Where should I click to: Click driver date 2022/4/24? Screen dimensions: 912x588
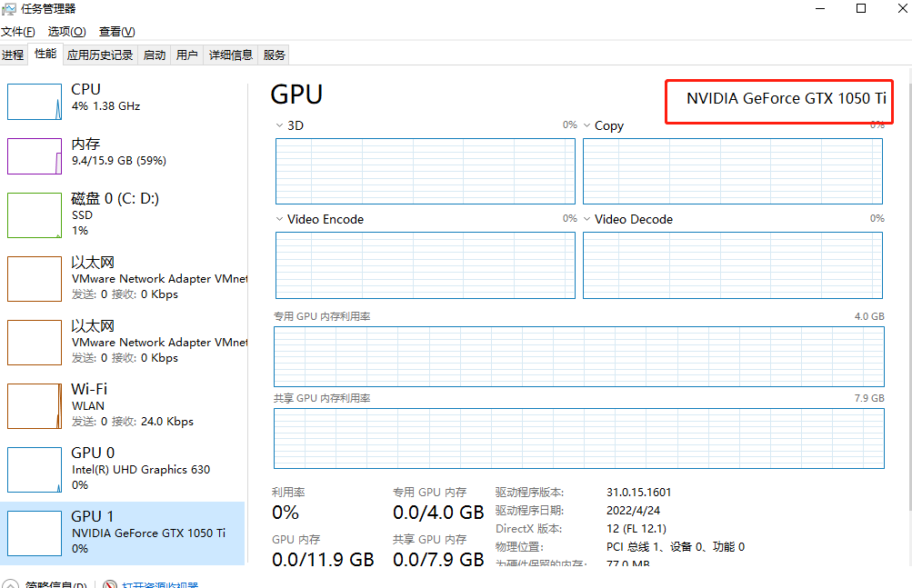click(x=633, y=511)
